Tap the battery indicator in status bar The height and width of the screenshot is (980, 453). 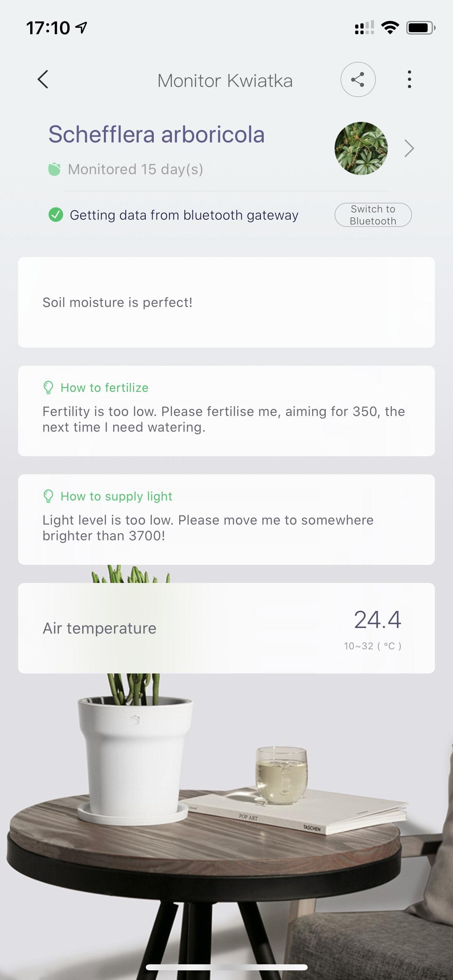point(420,28)
